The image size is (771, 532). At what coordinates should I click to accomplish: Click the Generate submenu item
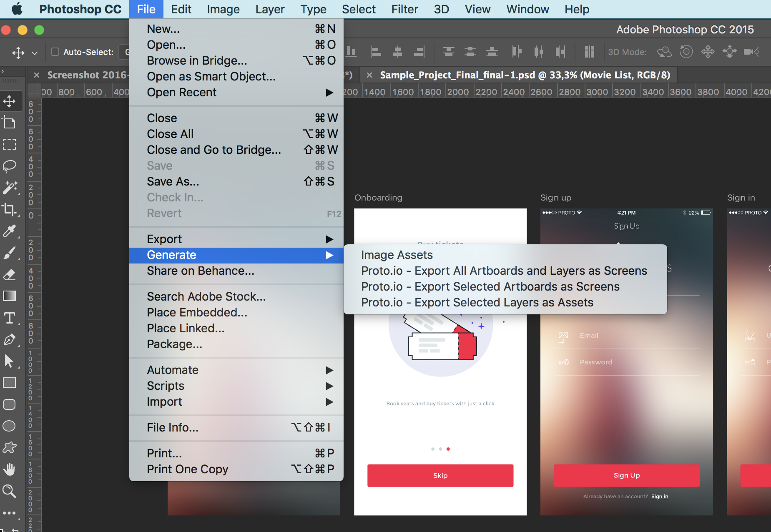coord(236,255)
